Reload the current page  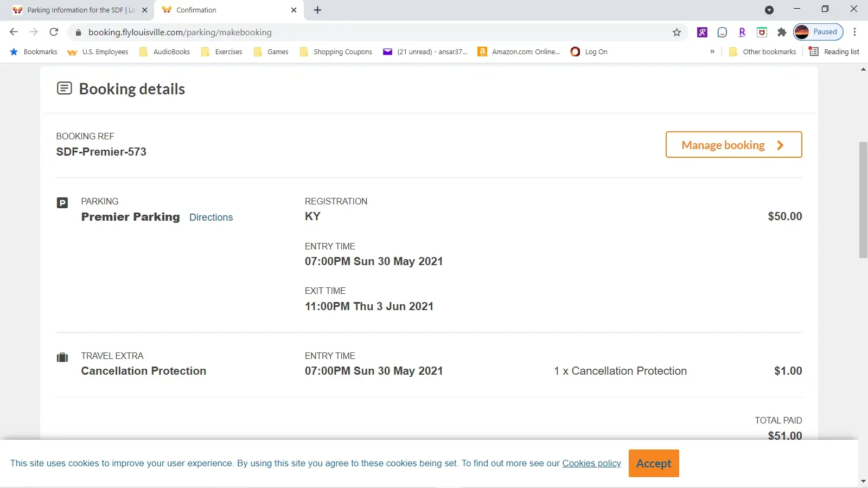pos(54,32)
